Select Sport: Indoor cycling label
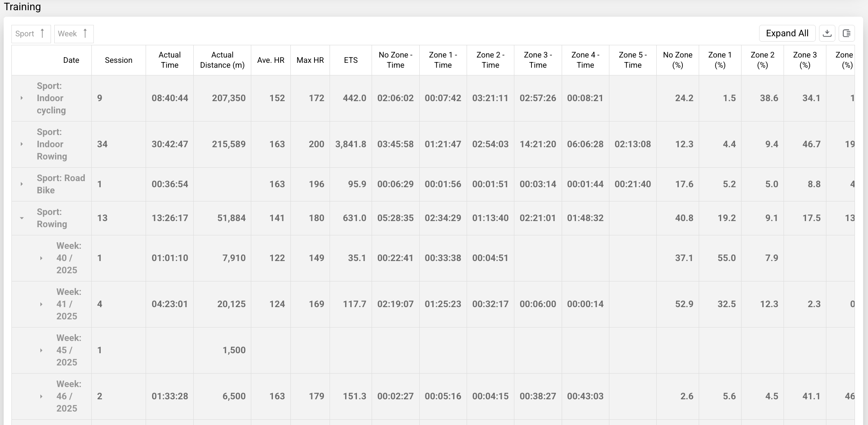The image size is (868, 425). point(51,98)
